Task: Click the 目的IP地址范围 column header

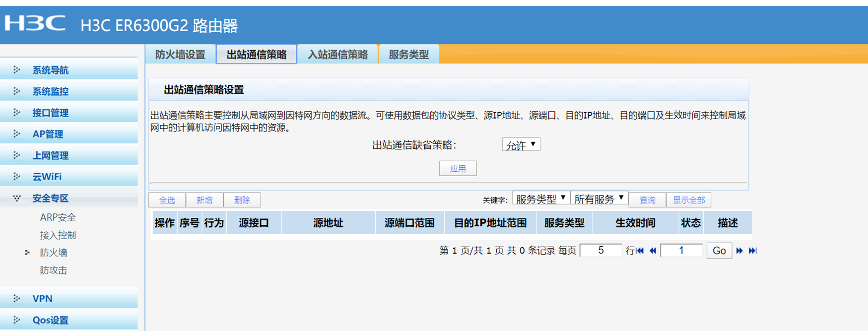Action: 490,223
